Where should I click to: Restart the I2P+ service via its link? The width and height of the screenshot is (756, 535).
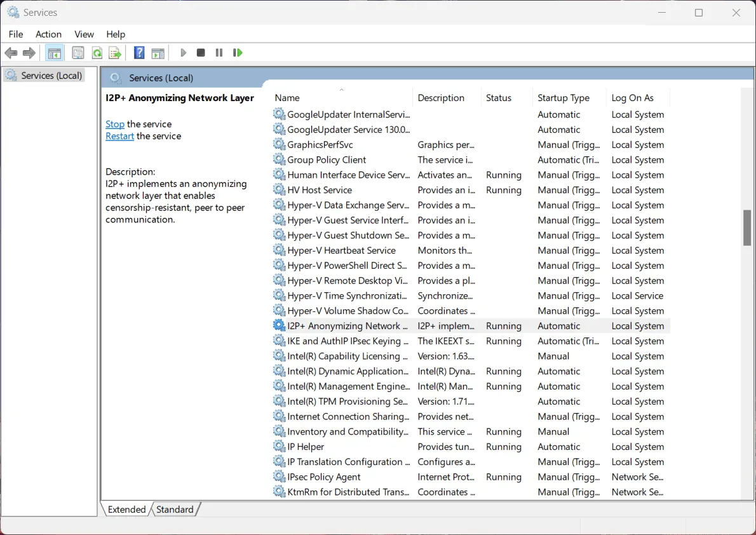119,136
